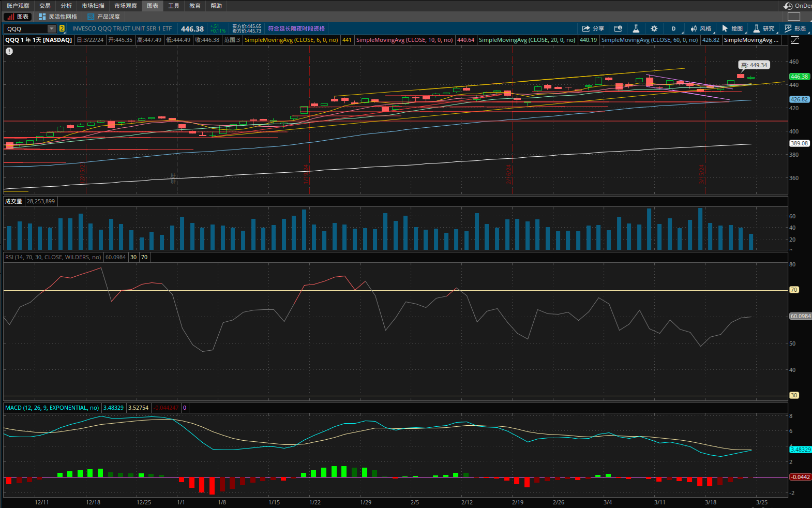Switch to the 交易 tab
The height and width of the screenshot is (508, 812).
[45, 6]
